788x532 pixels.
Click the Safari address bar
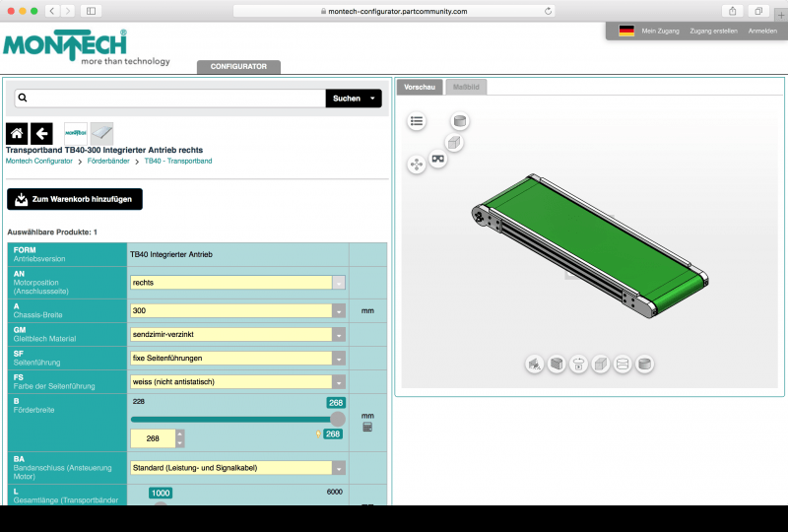point(394,11)
